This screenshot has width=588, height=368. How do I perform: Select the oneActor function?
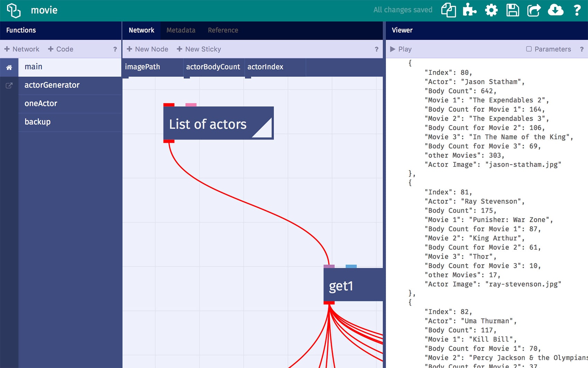tap(41, 104)
